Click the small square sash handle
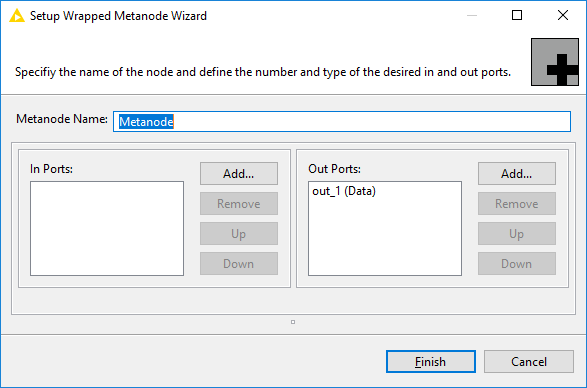 (x=293, y=322)
